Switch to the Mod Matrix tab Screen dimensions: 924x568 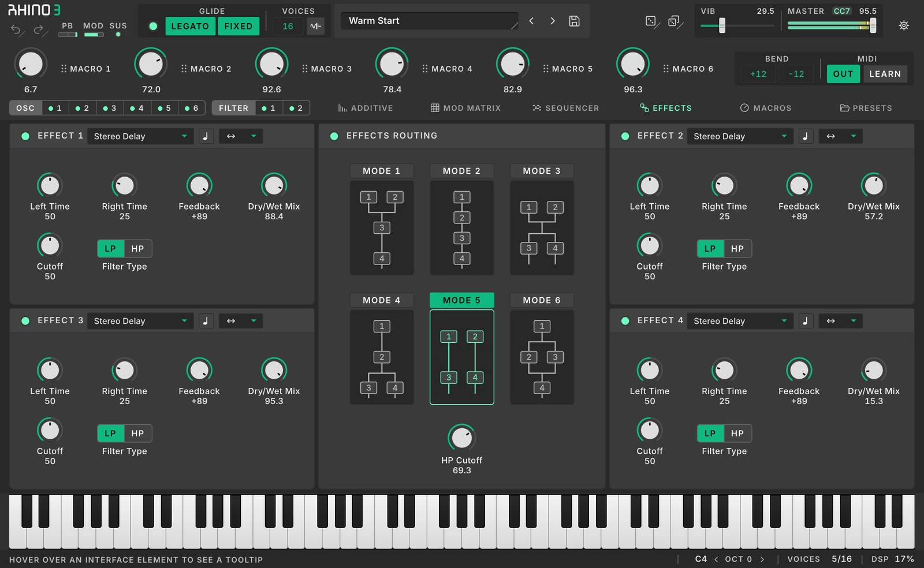click(465, 108)
